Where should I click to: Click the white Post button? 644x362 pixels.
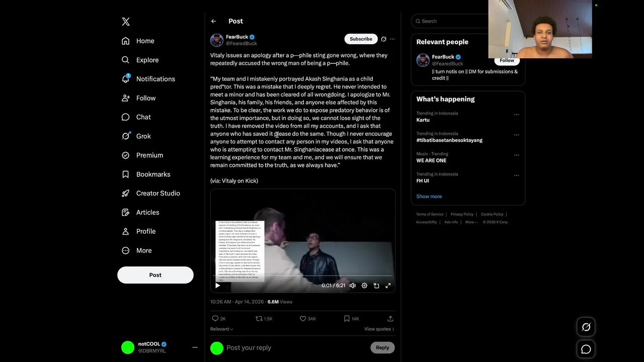[x=155, y=275]
